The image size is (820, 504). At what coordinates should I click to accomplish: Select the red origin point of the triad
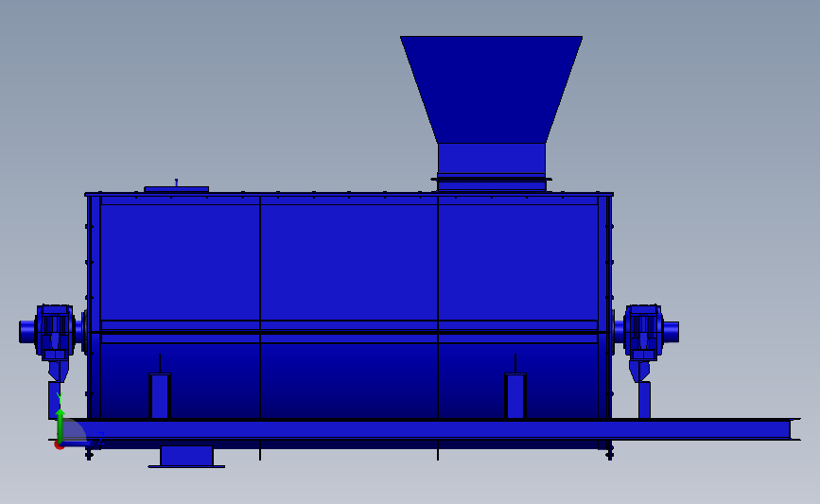tap(59, 445)
